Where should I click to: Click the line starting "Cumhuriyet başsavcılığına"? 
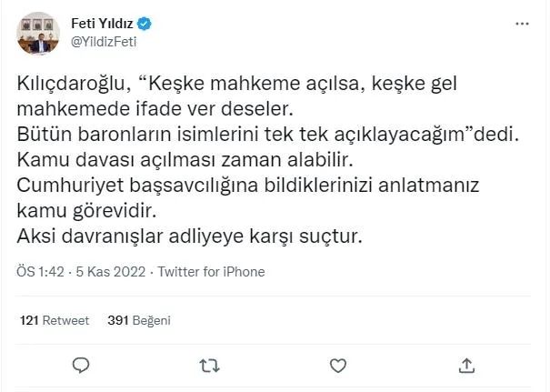click(242, 186)
